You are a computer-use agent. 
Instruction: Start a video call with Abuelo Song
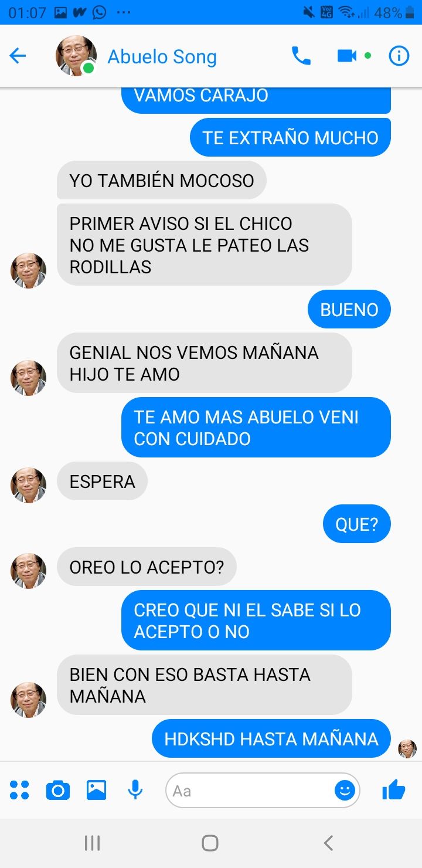(x=347, y=56)
